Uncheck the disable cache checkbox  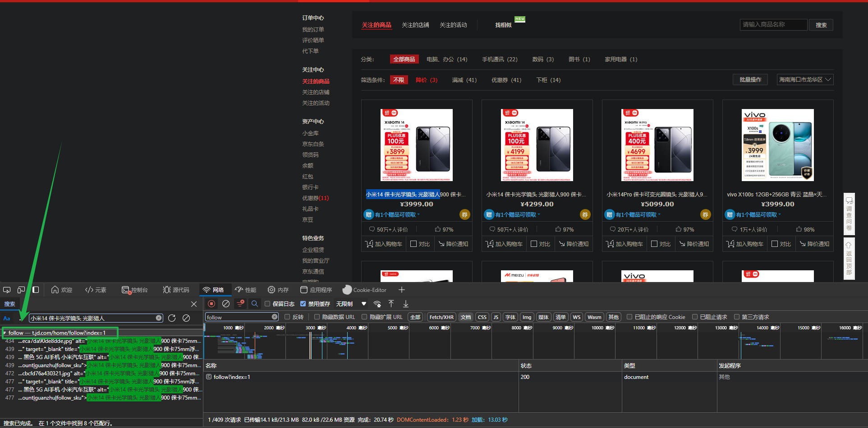point(303,304)
